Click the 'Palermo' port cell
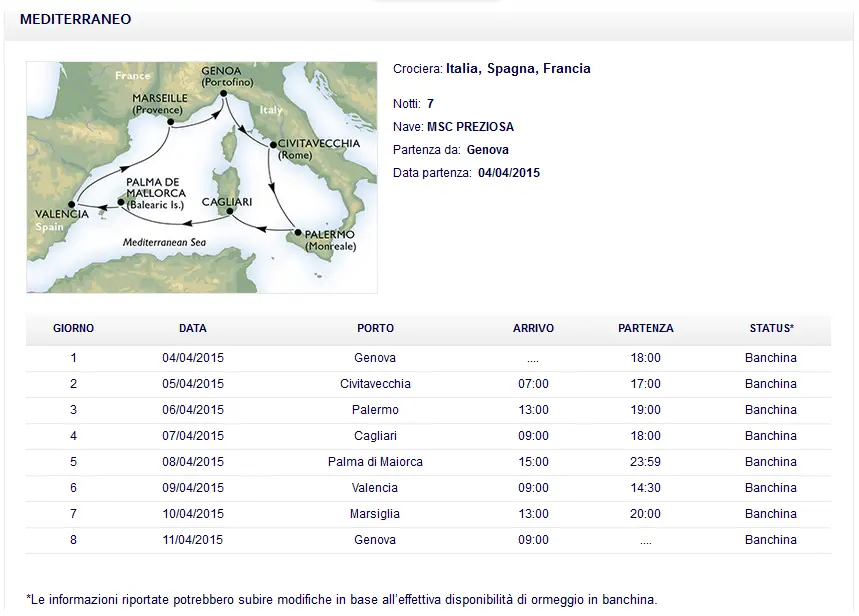 point(375,410)
